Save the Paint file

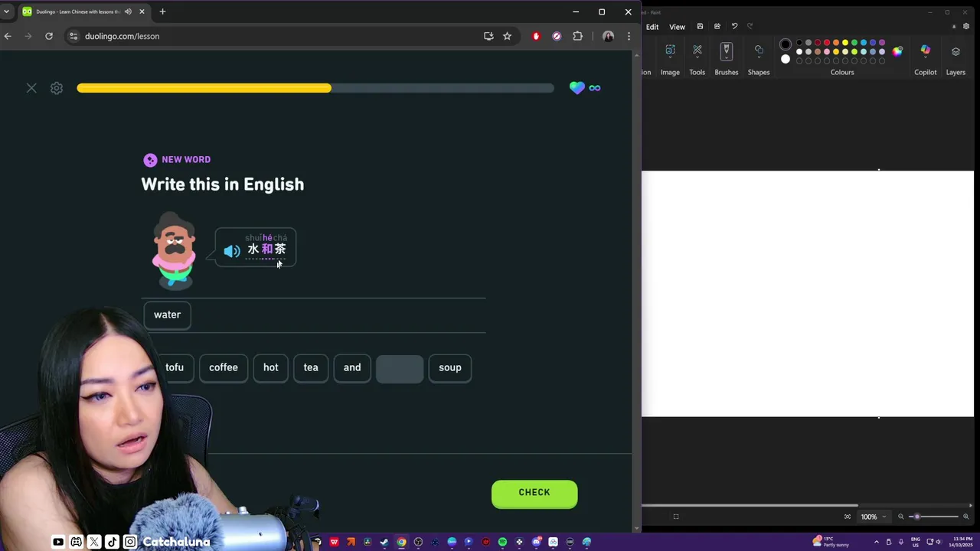coord(700,26)
